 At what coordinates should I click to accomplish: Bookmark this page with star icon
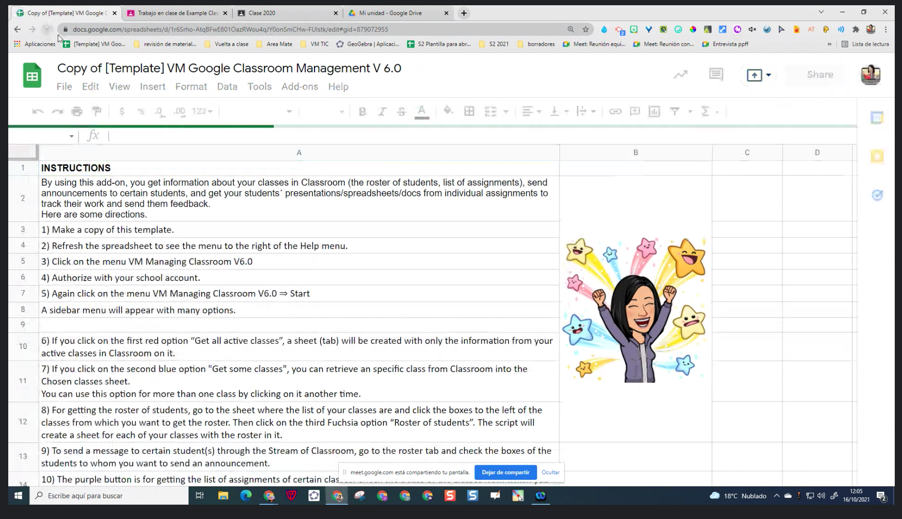point(585,29)
